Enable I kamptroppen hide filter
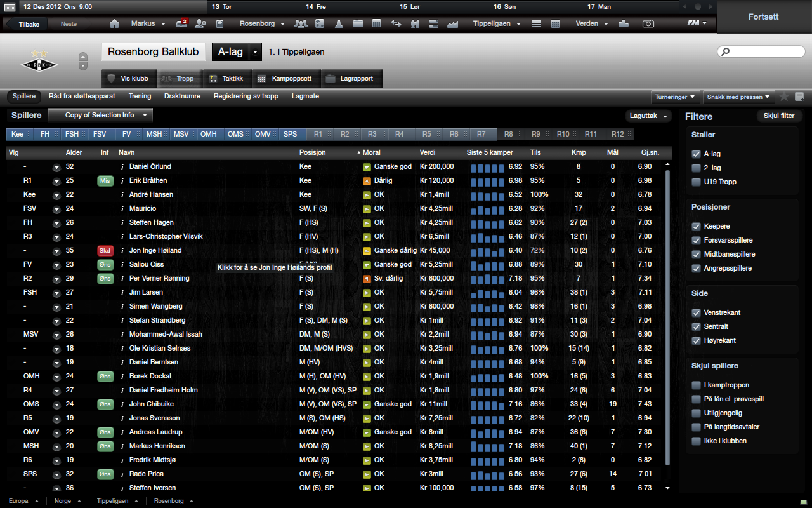Viewport: 812px width, 508px height. coord(696,385)
